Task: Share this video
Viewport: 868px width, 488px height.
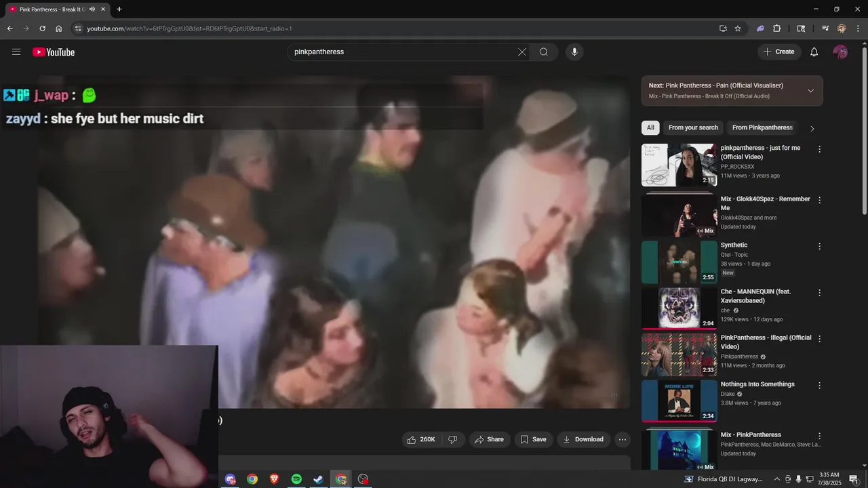Action: click(x=489, y=439)
